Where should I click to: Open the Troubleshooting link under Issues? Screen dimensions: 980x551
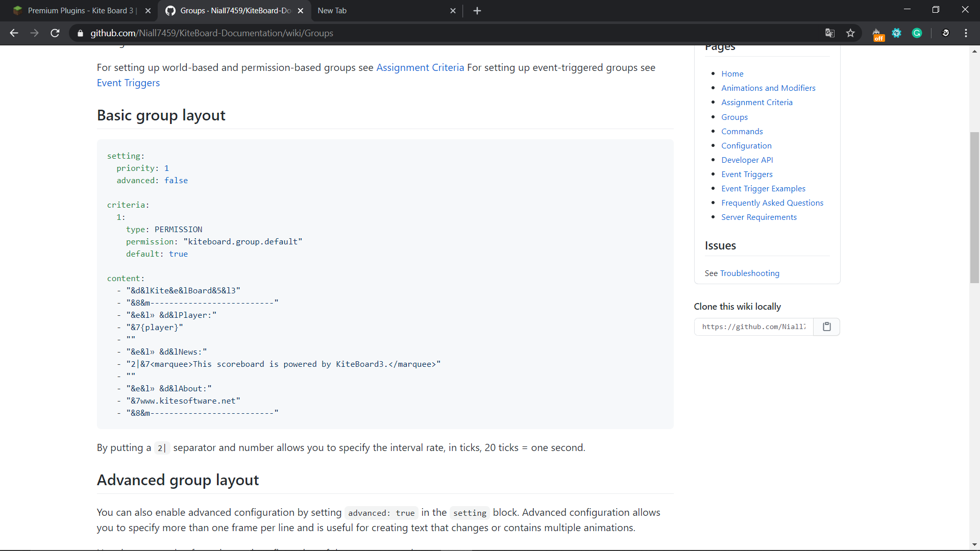(x=749, y=273)
